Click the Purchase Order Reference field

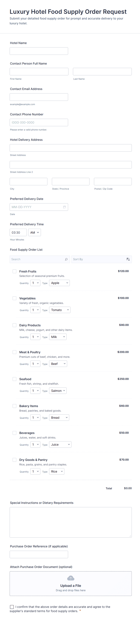pyautogui.click(x=39, y=554)
